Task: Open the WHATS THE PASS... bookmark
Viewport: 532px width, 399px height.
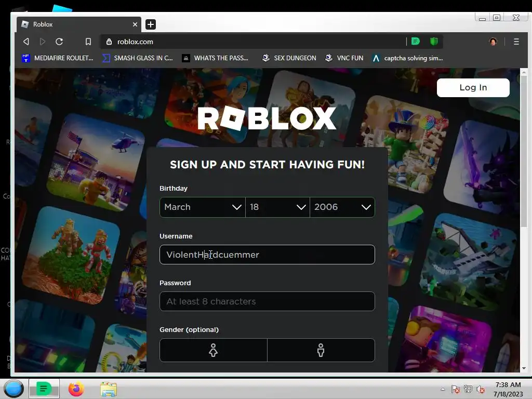Action: click(215, 58)
